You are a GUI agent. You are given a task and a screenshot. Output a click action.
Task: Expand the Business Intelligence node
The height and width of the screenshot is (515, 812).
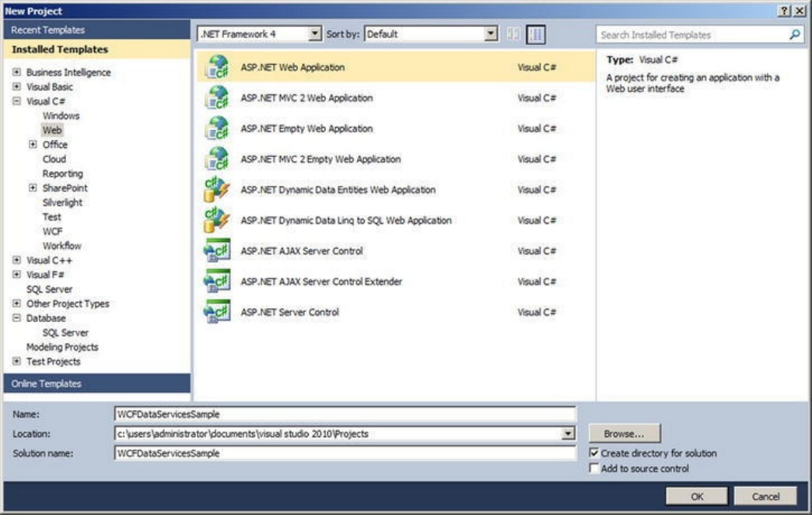(x=16, y=72)
